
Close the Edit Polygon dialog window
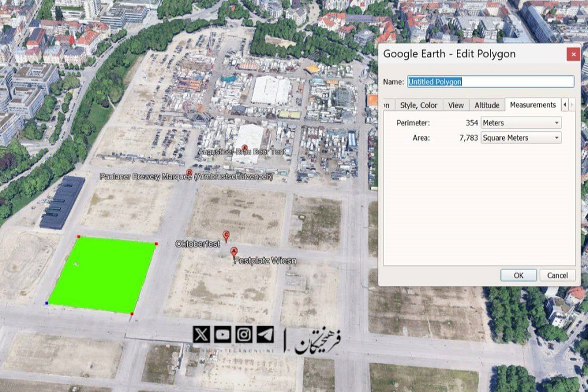573,54
